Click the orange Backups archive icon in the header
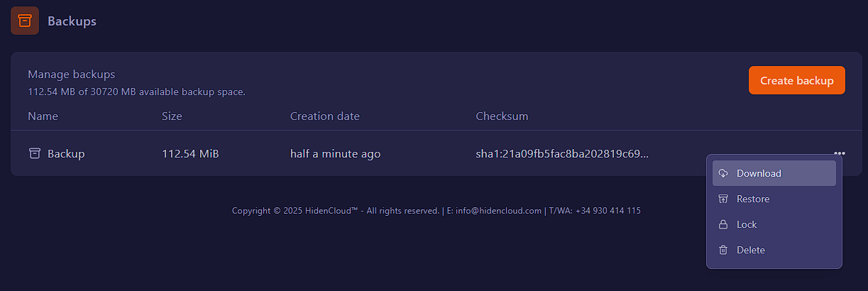 tap(25, 21)
